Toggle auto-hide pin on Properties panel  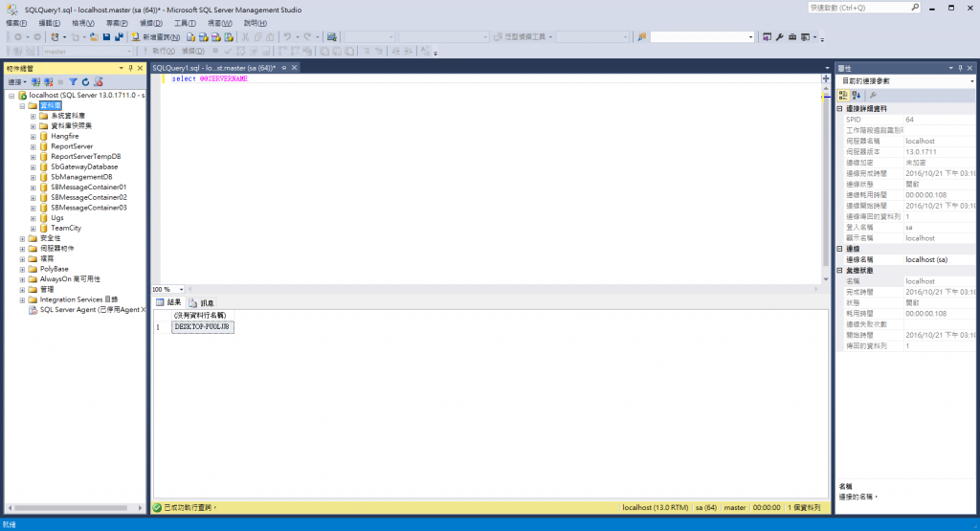pos(961,68)
